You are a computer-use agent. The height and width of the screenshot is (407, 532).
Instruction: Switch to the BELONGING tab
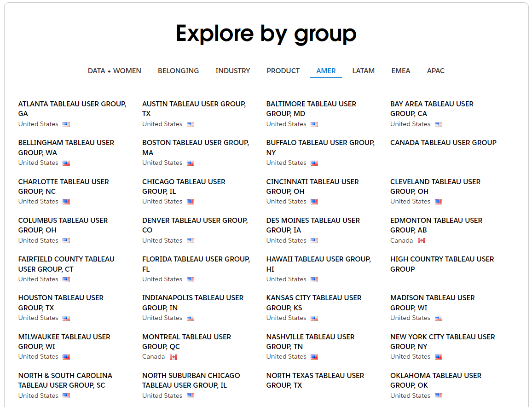[x=178, y=71]
